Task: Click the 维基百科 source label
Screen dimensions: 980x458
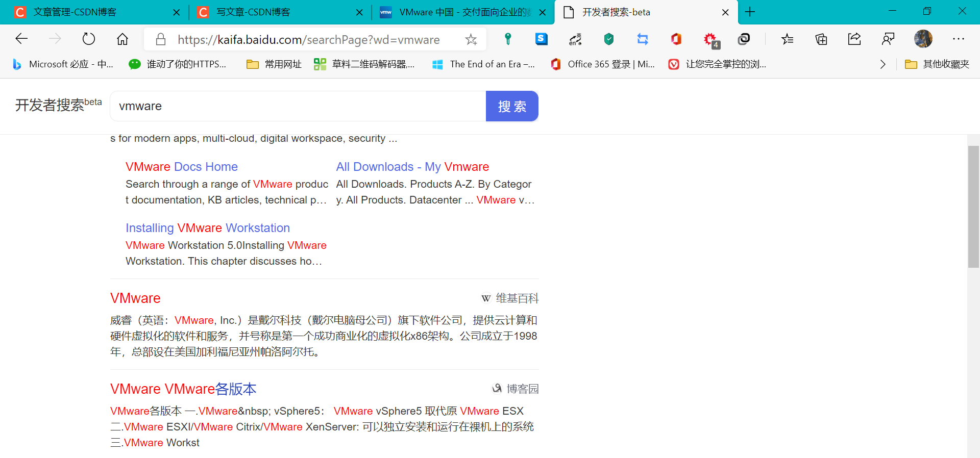Action: (x=510, y=298)
